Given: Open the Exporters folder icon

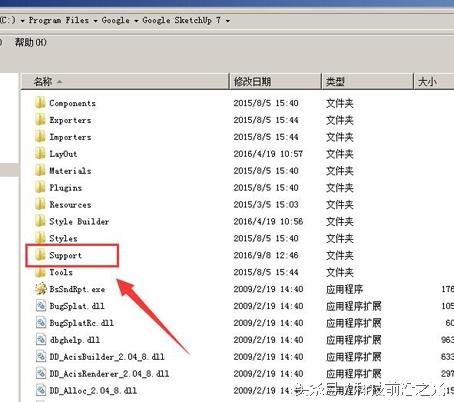Looking at the screenshot, I should coord(40,120).
